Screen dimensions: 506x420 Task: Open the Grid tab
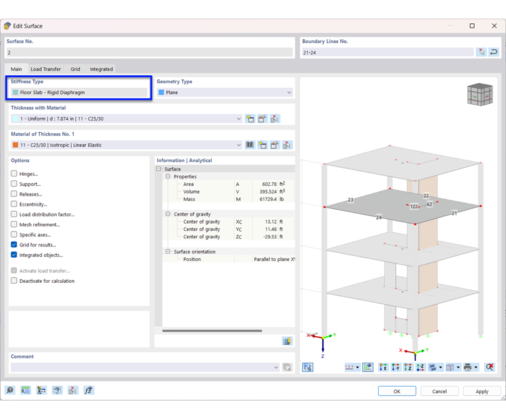point(75,69)
